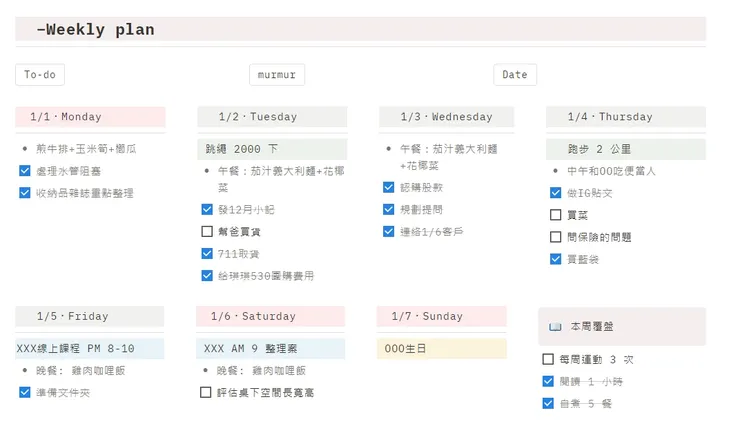Uncheck the 規劃提問 checkbox

388,209
